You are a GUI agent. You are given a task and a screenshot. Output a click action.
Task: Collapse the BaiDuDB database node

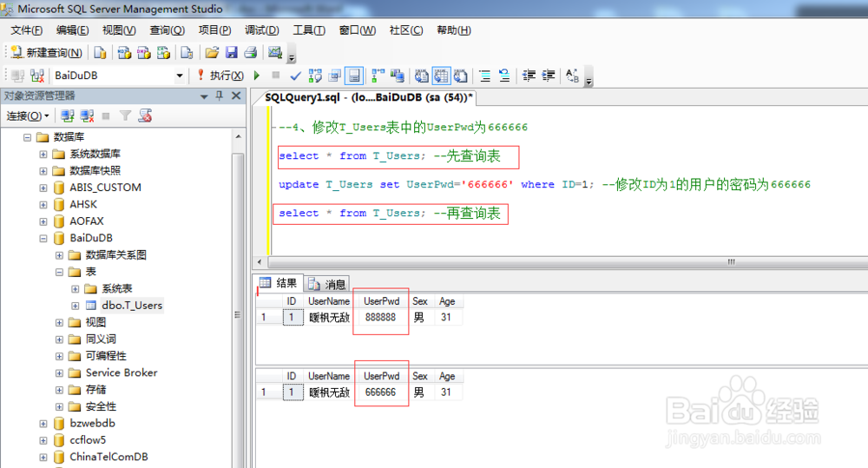(x=43, y=238)
